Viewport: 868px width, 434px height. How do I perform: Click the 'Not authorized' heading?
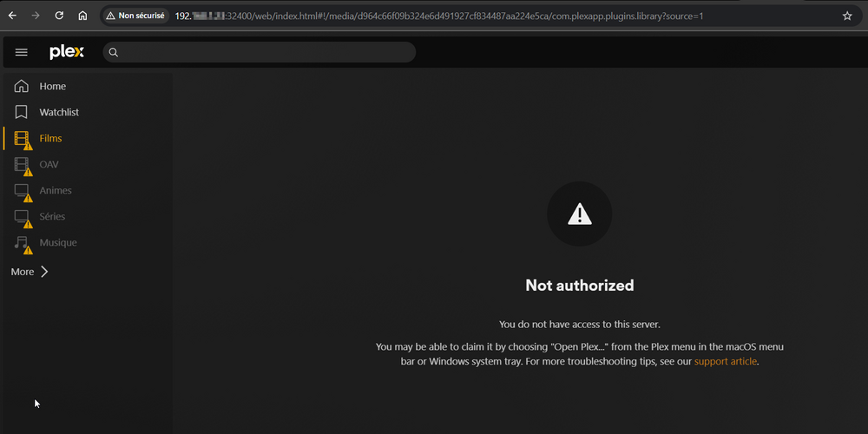tap(580, 285)
